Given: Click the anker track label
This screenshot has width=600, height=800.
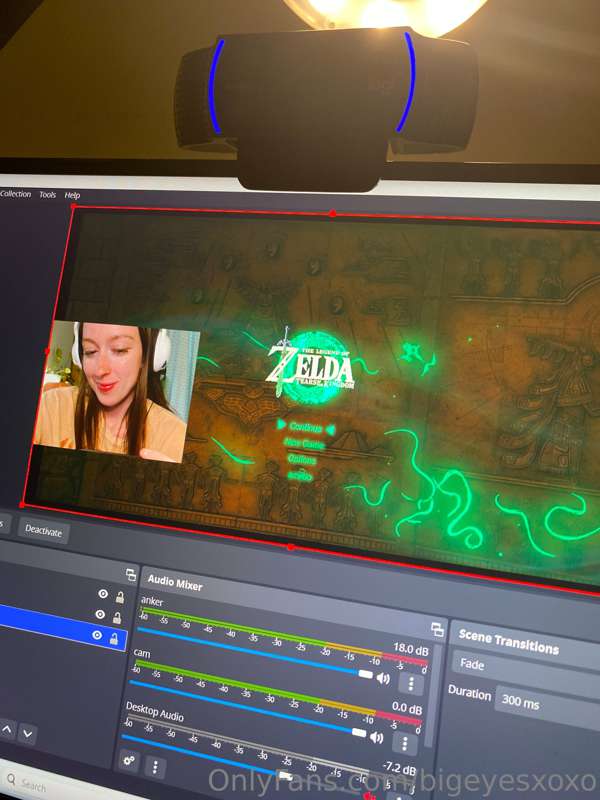Looking at the screenshot, I should click(152, 601).
